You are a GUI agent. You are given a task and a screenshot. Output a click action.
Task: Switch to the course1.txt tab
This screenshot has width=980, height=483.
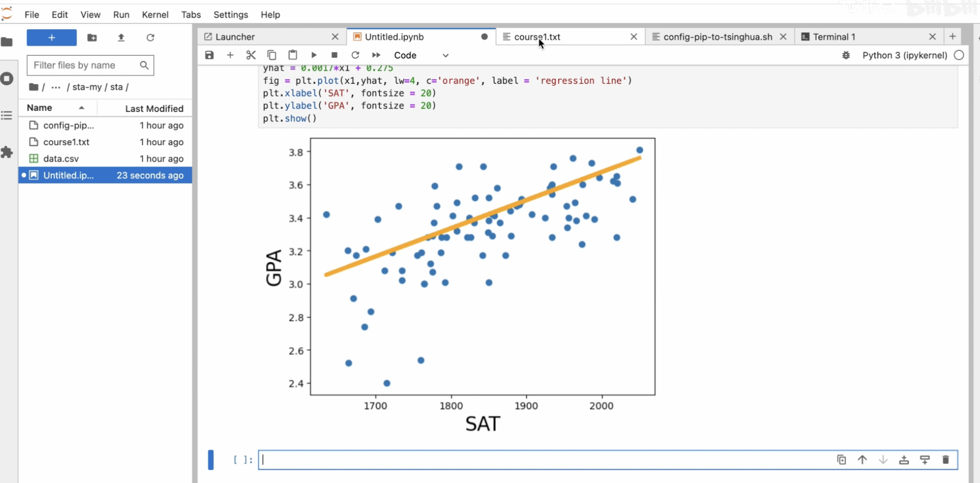coord(537,37)
